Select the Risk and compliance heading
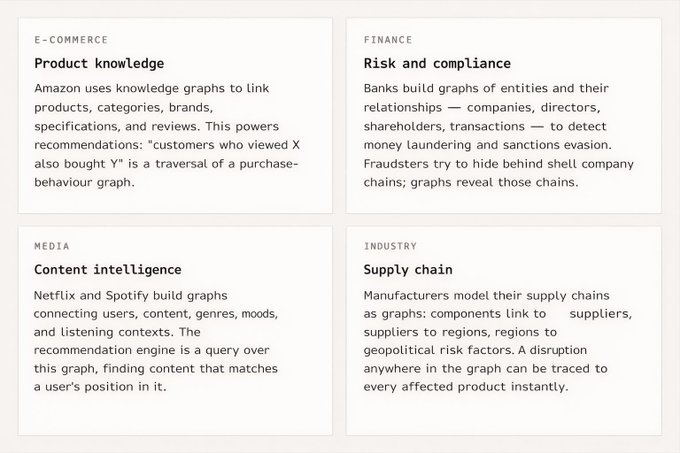 coord(437,63)
